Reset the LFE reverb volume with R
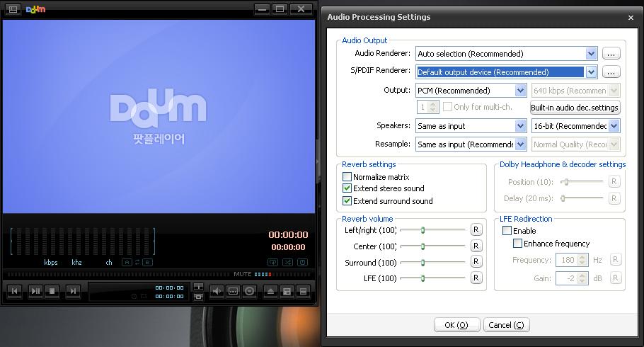 click(x=476, y=278)
